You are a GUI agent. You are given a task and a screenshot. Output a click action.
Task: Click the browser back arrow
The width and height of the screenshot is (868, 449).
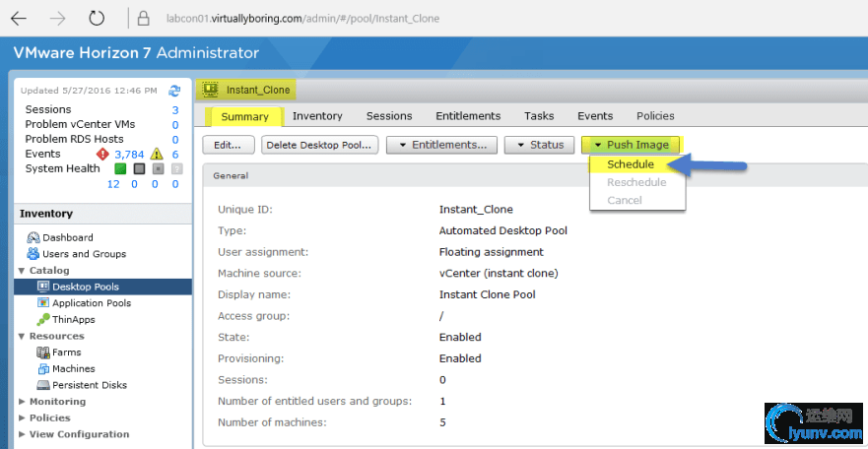point(19,19)
